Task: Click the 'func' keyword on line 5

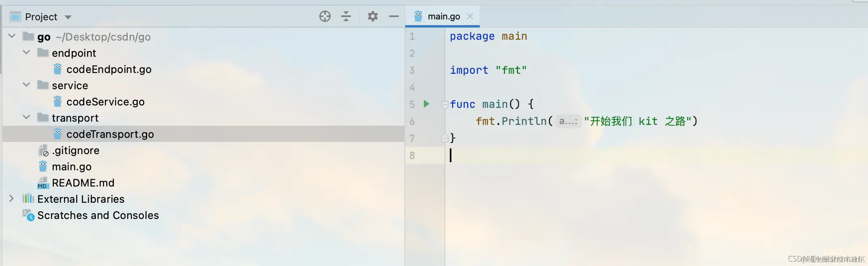Action: click(x=462, y=105)
